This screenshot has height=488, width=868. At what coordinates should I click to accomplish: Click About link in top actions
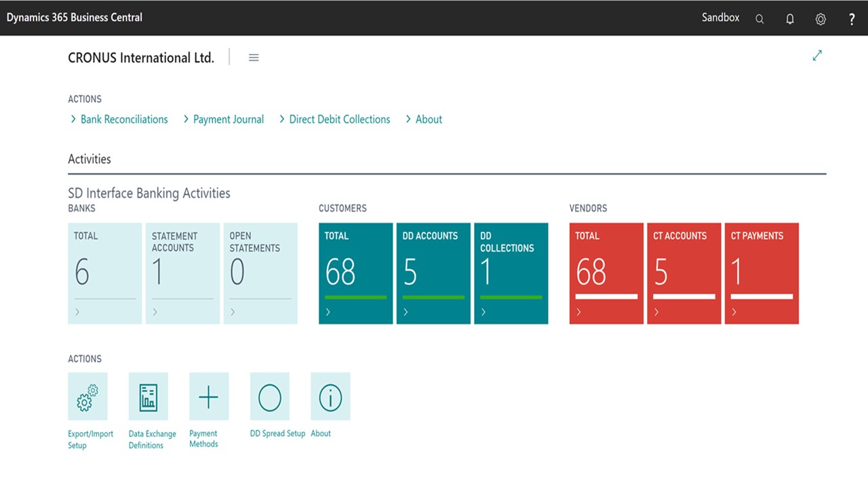click(x=424, y=119)
